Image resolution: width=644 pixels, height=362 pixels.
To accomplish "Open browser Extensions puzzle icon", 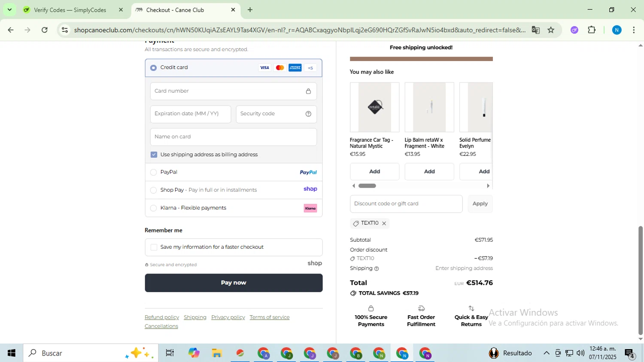I will [592, 30].
